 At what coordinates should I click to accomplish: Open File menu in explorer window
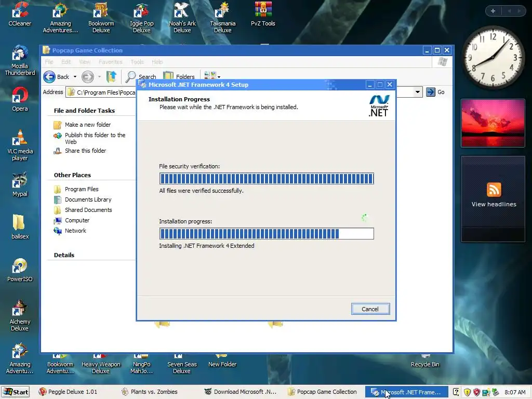[49, 62]
